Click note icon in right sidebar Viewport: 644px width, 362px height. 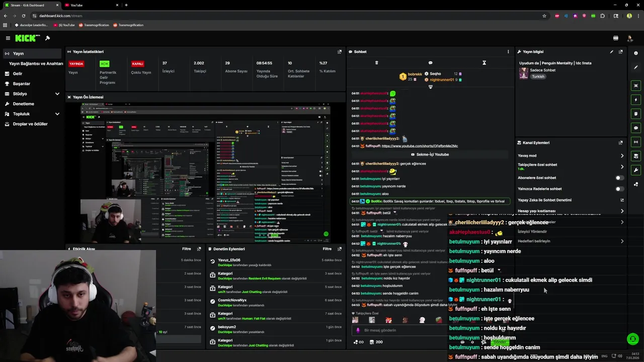[x=636, y=114]
